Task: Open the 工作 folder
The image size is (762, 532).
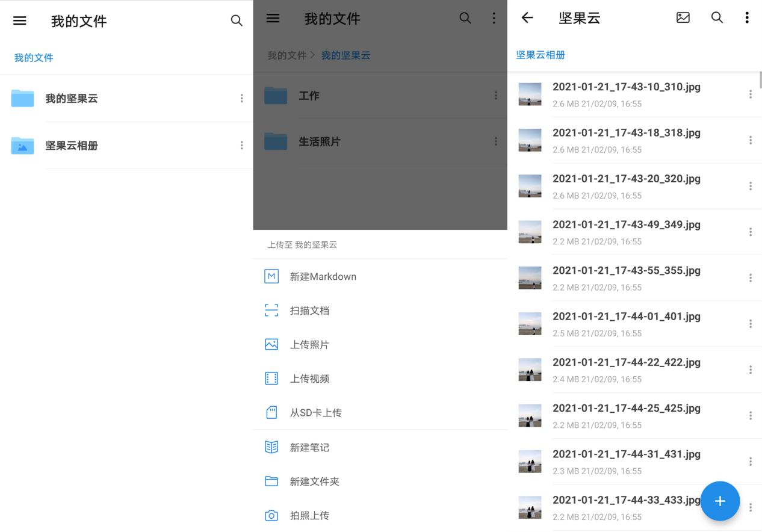Action: pos(380,96)
